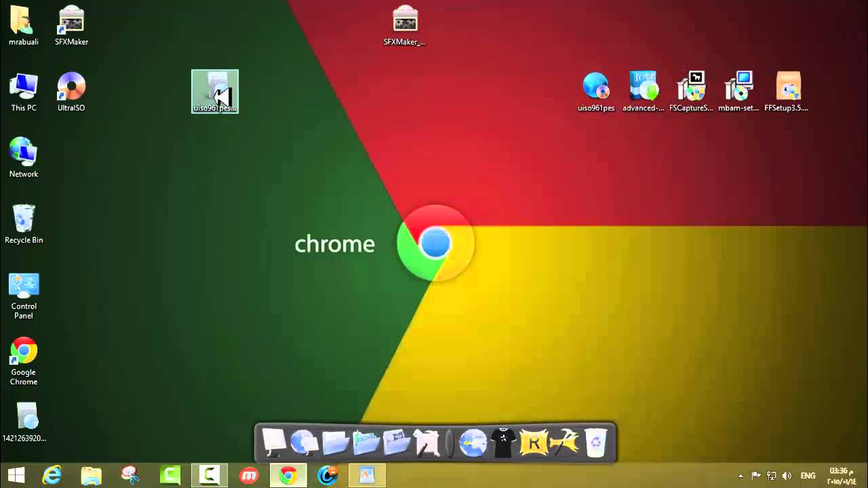Image resolution: width=868 pixels, height=488 pixels.
Task: Select the advanced-... installer icon
Action: [x=644, y=92]
